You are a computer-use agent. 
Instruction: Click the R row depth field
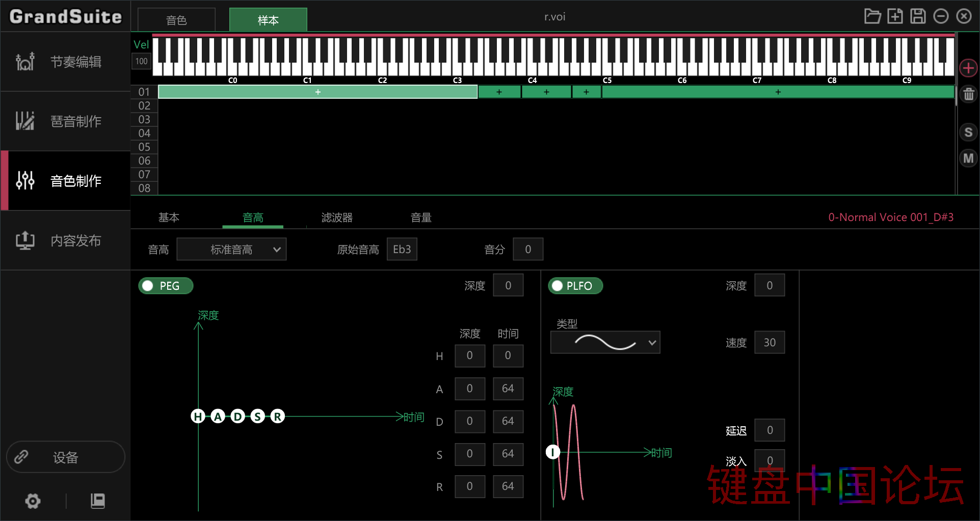(x=470, y=486)
